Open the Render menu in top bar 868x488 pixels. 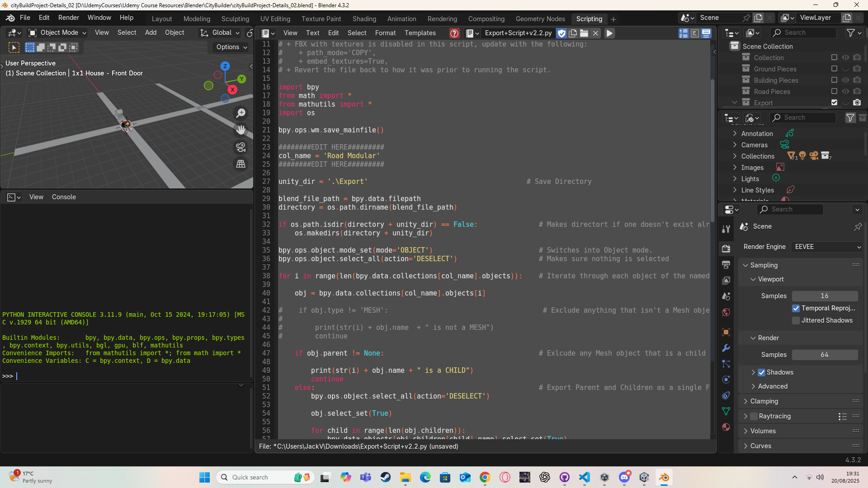pyautogui.click(x=69, y=18)
